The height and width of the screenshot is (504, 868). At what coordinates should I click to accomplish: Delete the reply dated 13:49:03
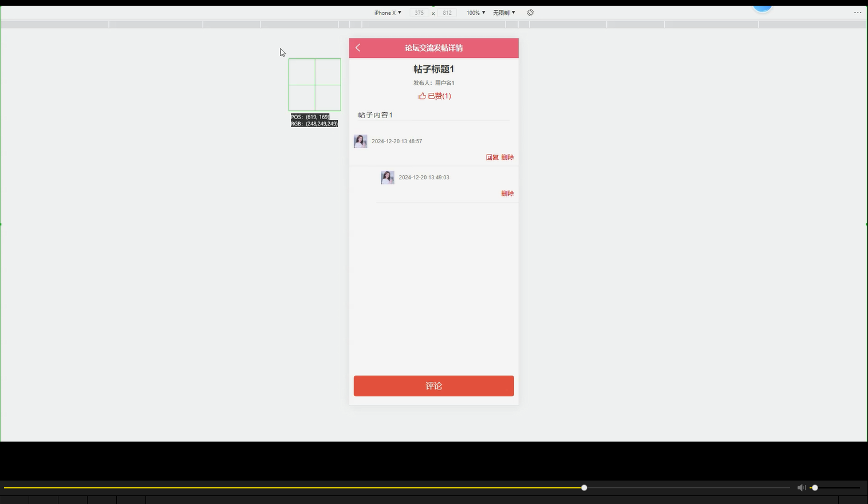coord(508,194)
